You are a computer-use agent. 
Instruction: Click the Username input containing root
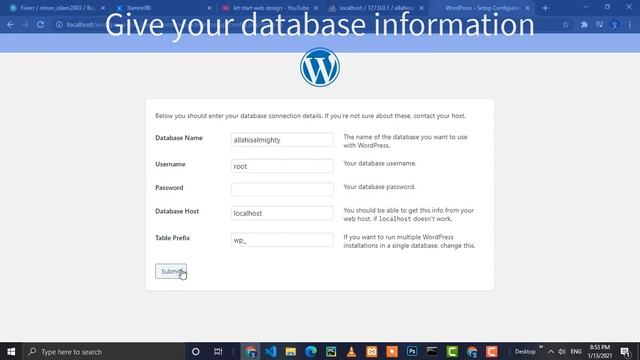click(282, 166)
